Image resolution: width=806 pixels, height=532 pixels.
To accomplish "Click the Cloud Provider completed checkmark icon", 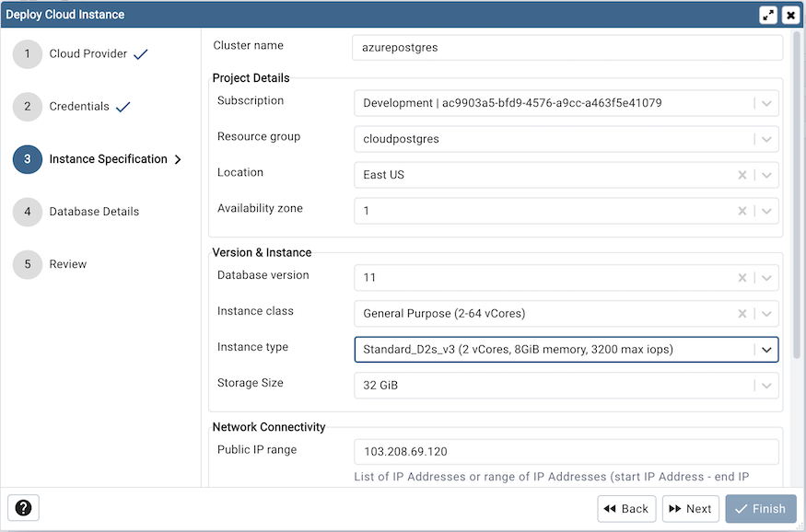I will [140, 52].
